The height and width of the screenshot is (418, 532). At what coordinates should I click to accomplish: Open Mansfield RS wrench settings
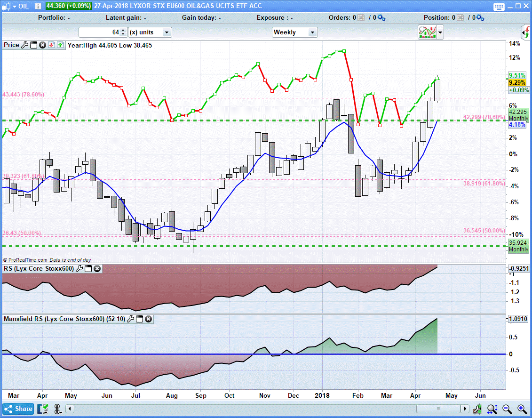coord(130,319)
